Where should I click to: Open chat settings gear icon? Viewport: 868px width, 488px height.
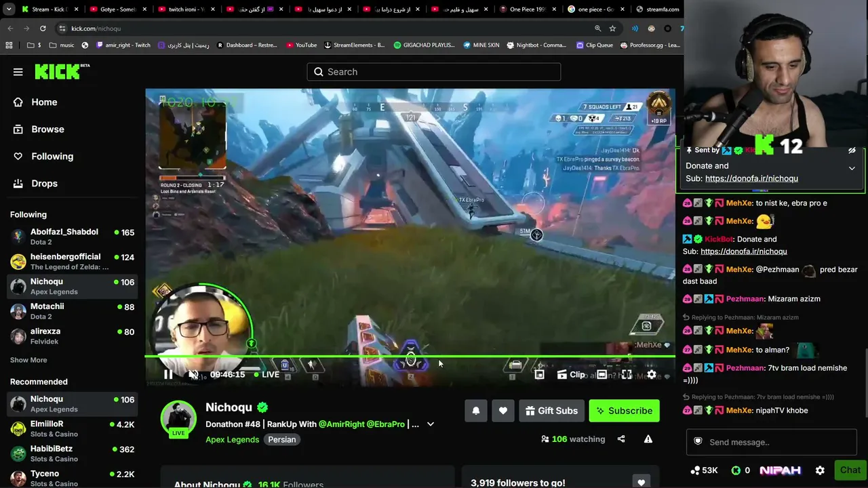click(x=820, y=470)
